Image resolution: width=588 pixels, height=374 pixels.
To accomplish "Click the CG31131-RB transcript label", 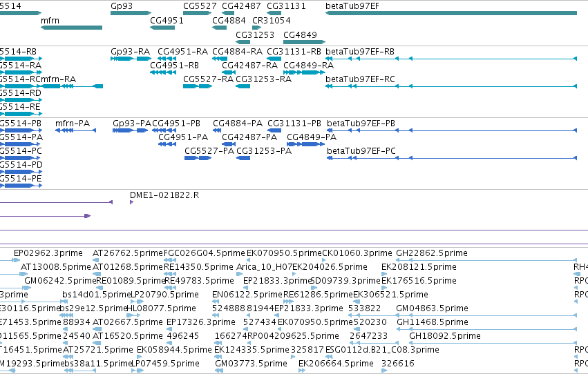I will click(294, 51).
